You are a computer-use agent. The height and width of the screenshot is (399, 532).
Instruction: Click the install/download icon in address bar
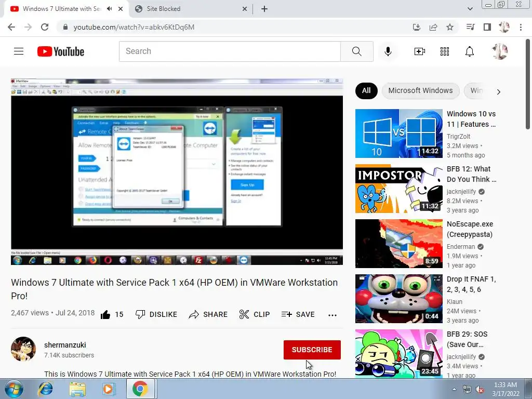[x=417, y=27]
